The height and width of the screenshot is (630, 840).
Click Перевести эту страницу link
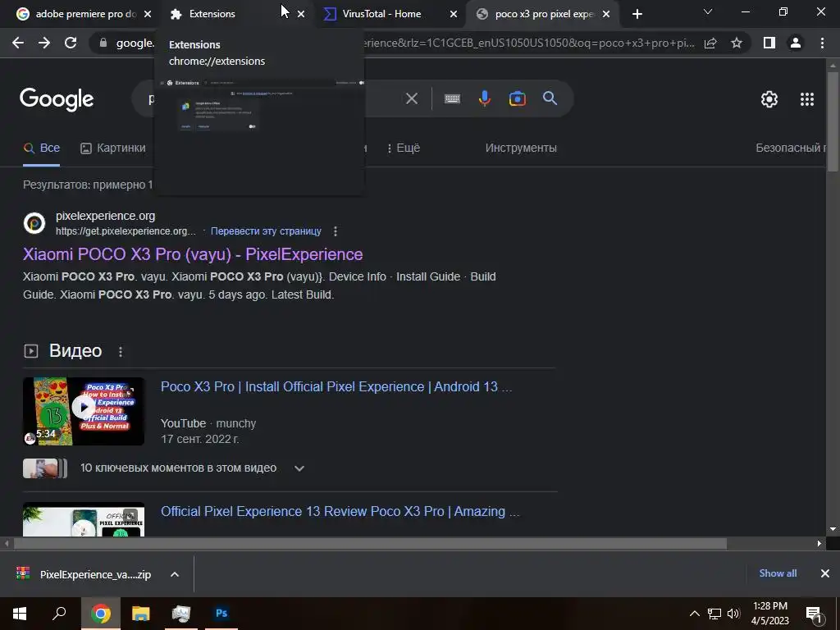tap(266, 231)
